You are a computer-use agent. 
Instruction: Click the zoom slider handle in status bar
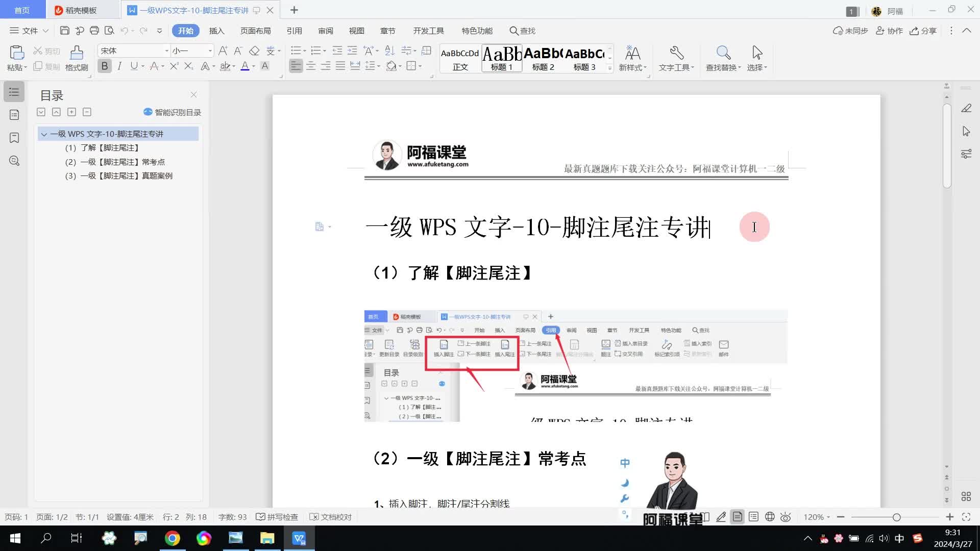point(896,517)
